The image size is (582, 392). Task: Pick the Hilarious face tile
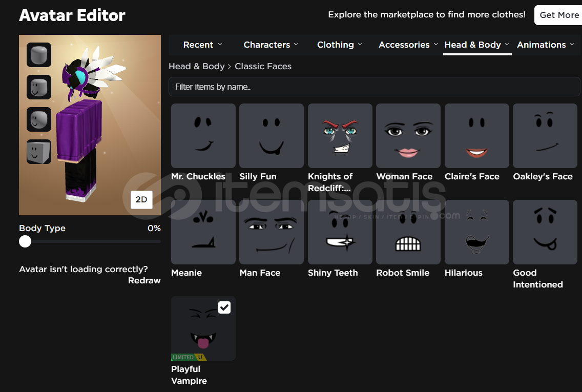477,232
